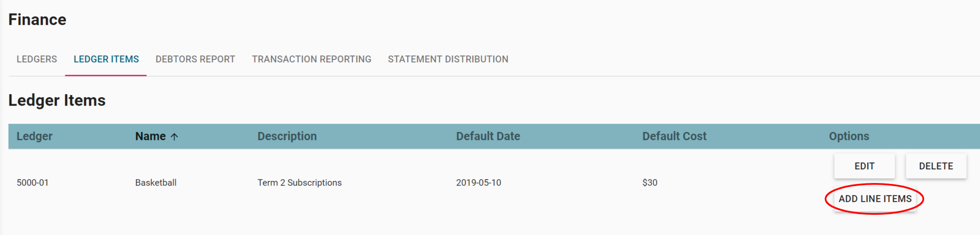Click the Basketball name cell
The height and width of the screenshot is (235, 980).
(156, 183)
